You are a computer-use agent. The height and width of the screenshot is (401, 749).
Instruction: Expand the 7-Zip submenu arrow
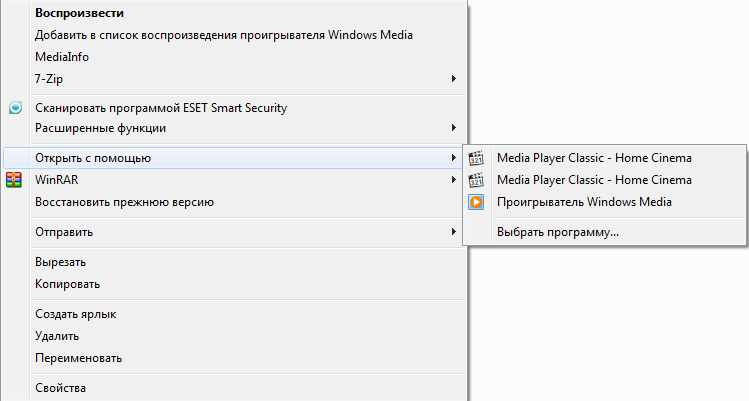pos(454,79)
